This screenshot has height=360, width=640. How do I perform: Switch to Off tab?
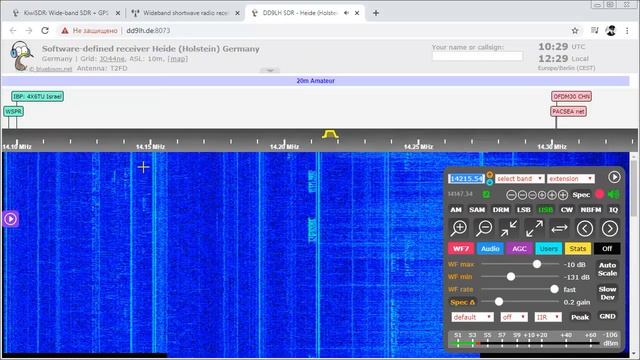(x=607, y=249)
